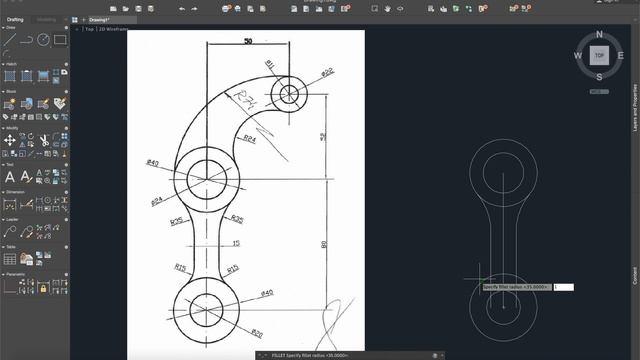Select the Aligned Dimension tool
Screen dimensions: 640x360
coord(27,204)
